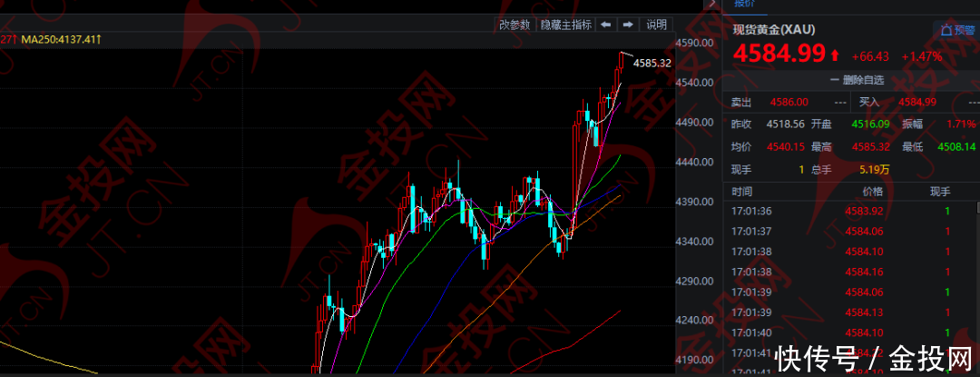Screen dimensions: 980x377
Task: Click the +66.43 price change value
Action: coord(870,56)
